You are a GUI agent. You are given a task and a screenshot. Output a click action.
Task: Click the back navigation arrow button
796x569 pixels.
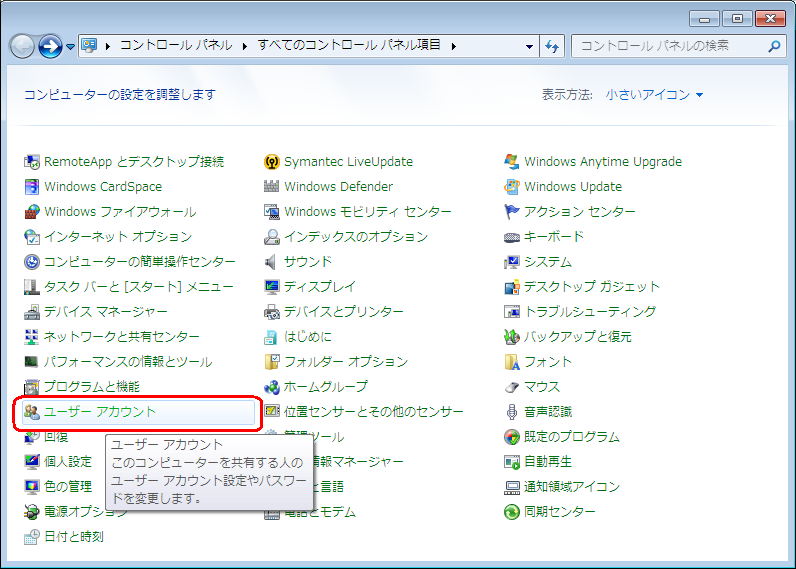click(22, 47)
